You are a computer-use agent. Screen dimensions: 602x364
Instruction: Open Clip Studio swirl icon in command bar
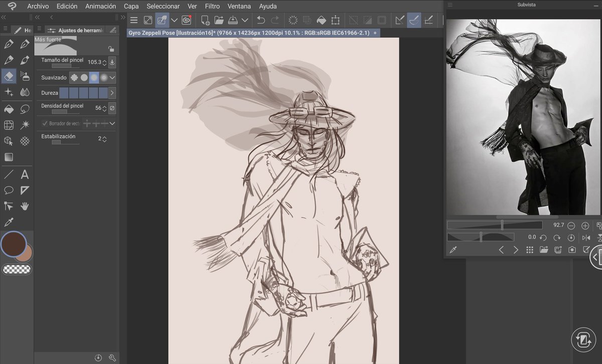tap(187, 20)
